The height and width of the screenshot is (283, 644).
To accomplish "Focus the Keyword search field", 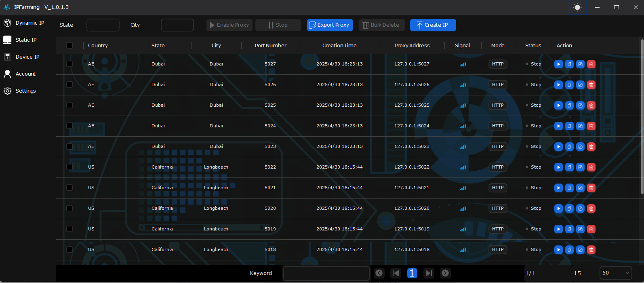I will point(326,273).
